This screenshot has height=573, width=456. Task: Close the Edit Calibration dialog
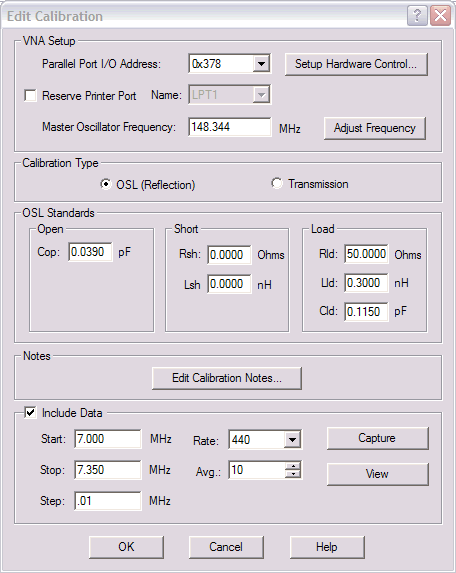(x=440, y=16)
